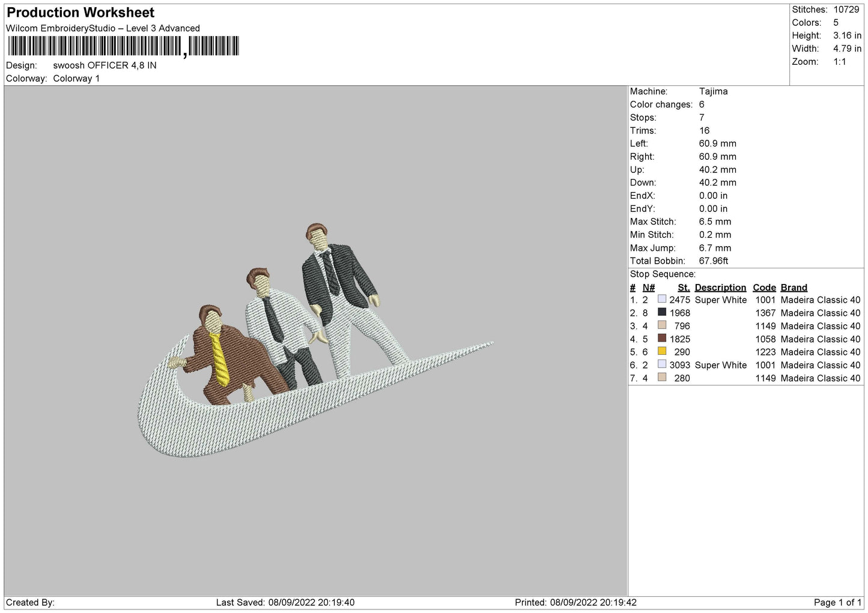Click the Stitches count value 10729
This screenshot has width=868, height=613.
[847, 10]
